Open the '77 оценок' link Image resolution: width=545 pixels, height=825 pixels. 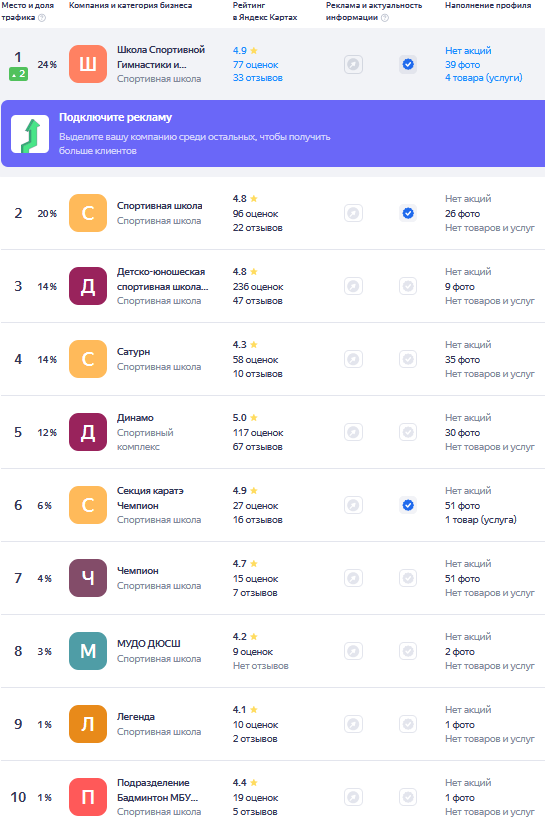(x=256, y=65)
